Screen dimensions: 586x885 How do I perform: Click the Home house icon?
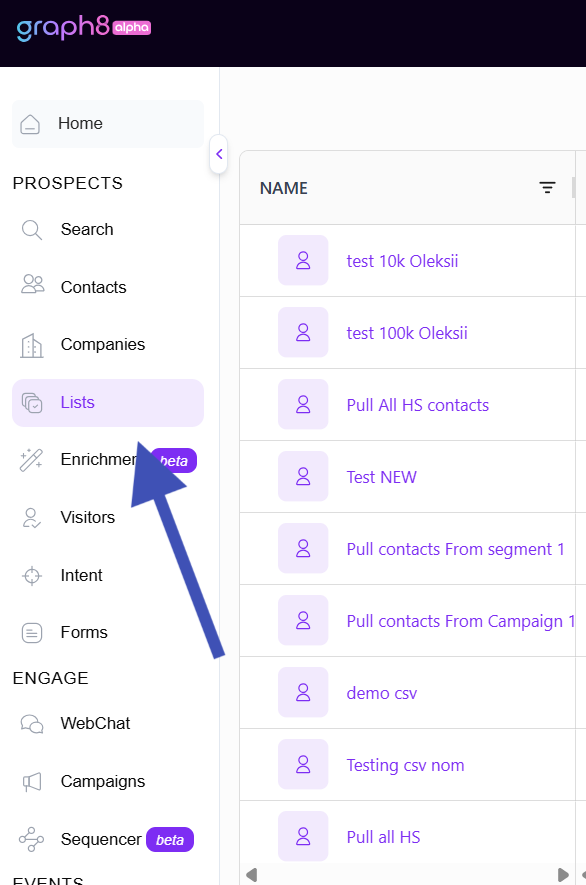point(30,124)
